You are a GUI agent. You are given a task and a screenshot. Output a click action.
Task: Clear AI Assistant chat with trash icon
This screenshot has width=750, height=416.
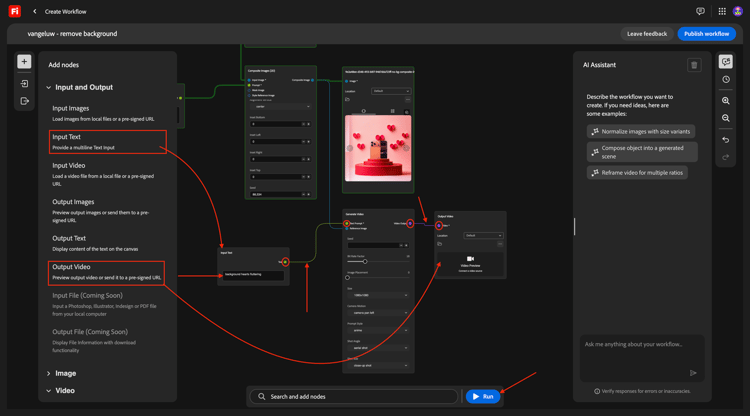point(694,65)
